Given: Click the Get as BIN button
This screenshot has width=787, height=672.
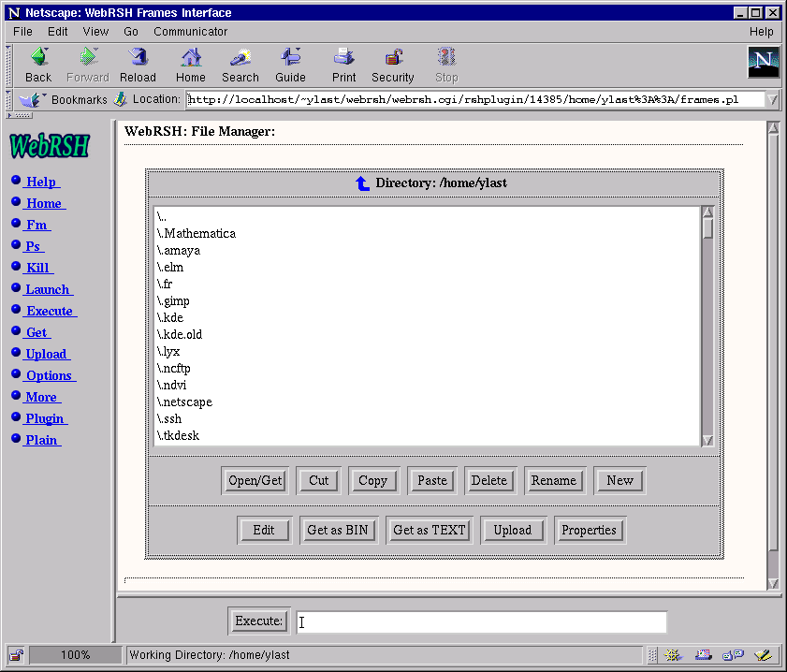Looking at the screenshot, I should point(338,531).
